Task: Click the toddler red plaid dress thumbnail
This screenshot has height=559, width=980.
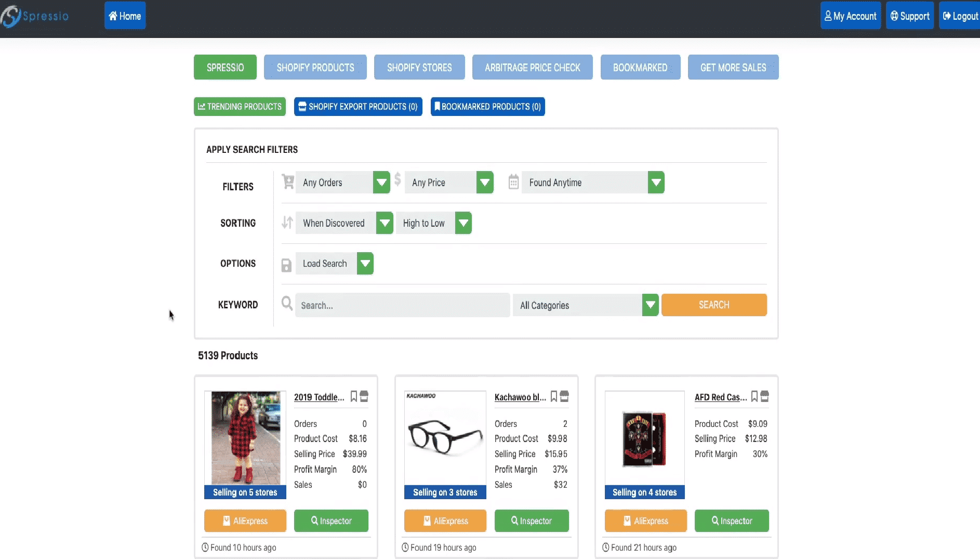Action: [245, 438]
